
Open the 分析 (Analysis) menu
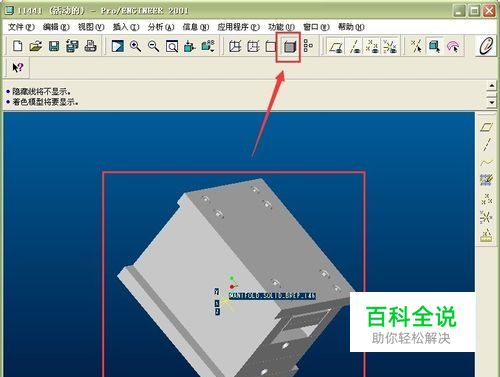click(x=161, y=27)
